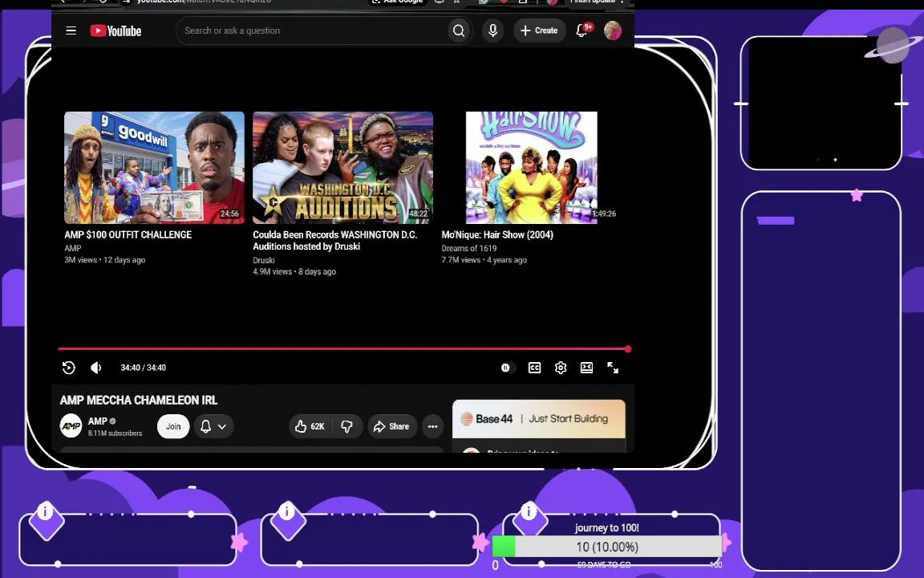Start voice search with the microphone
The height and width of the screenshot is (578, 924).
[x=492, y=31]
